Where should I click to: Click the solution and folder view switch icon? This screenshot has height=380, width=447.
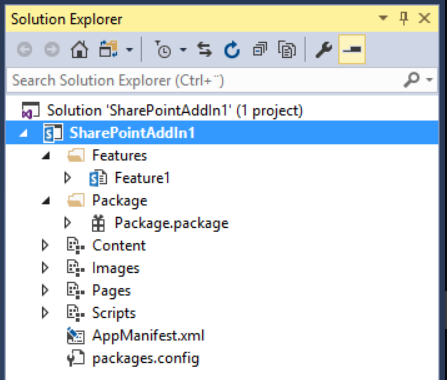(109, 50)
